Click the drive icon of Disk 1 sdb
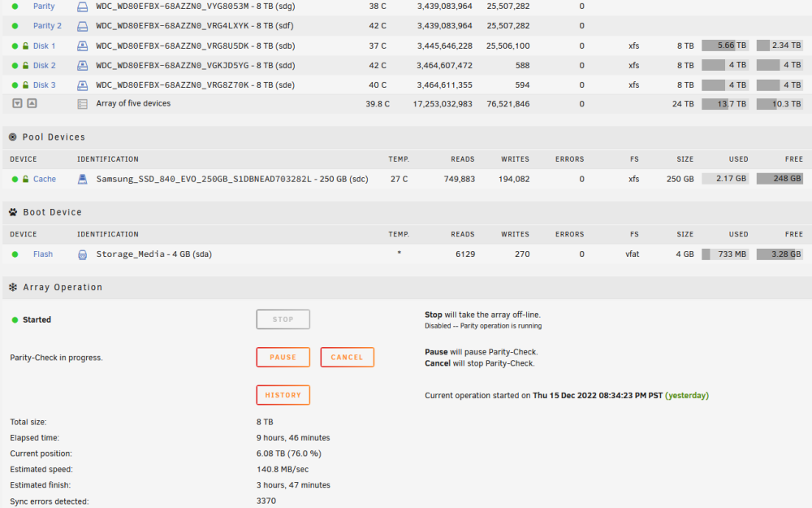 point(82,46)
